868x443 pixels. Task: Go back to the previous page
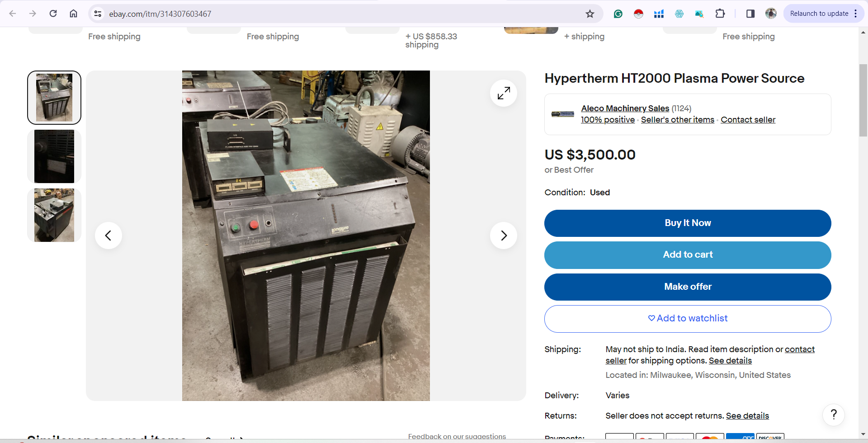(13, 14)
